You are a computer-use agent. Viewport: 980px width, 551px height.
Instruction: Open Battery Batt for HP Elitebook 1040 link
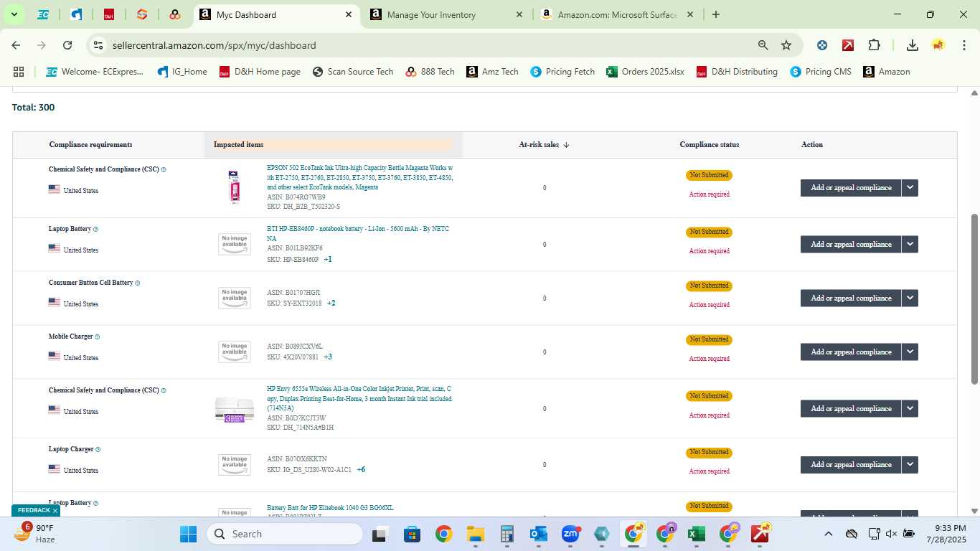pos(330,508)
